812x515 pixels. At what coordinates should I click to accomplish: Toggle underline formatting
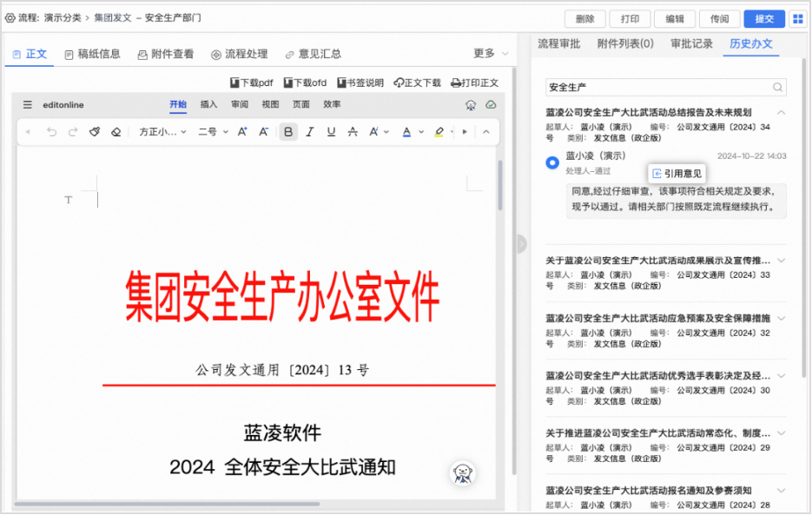pos(331,132)
